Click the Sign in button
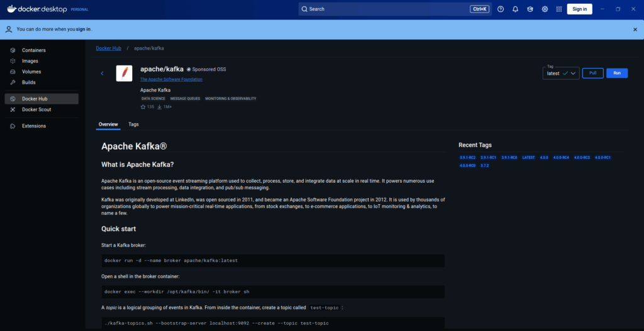The image size is (644, 331). (x=579, y=9)
